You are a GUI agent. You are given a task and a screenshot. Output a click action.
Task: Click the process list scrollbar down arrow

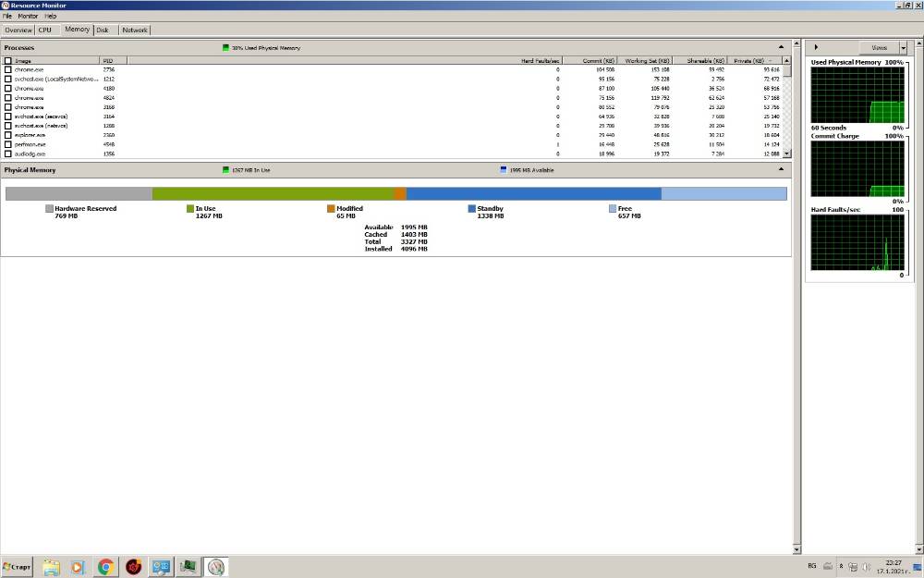coord(786,154)
